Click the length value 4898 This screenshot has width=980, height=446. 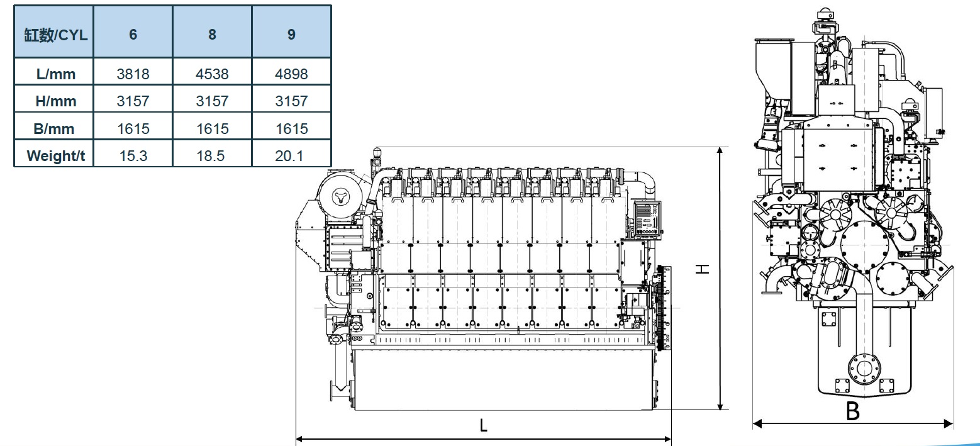[292, 74]
